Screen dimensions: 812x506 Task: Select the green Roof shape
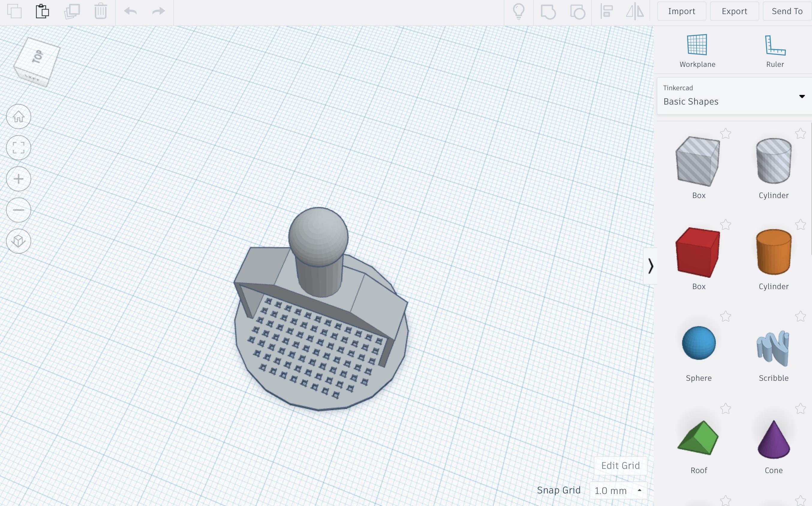tap(698, 437)
